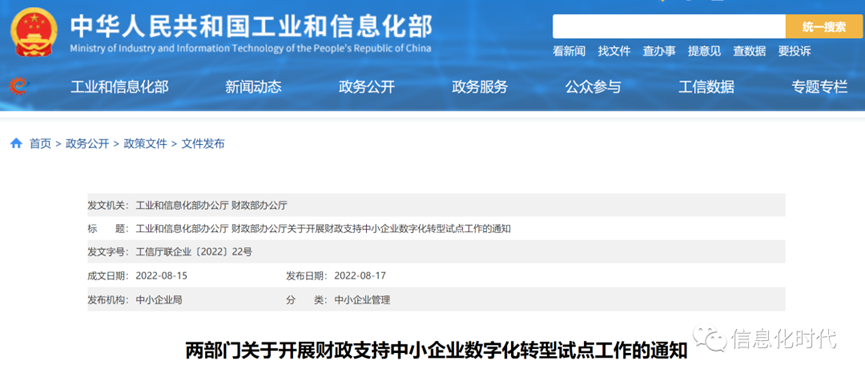Open the 看新闻 link
The height and width of the screenshot is (377, 865).
[x=569, y=51]
